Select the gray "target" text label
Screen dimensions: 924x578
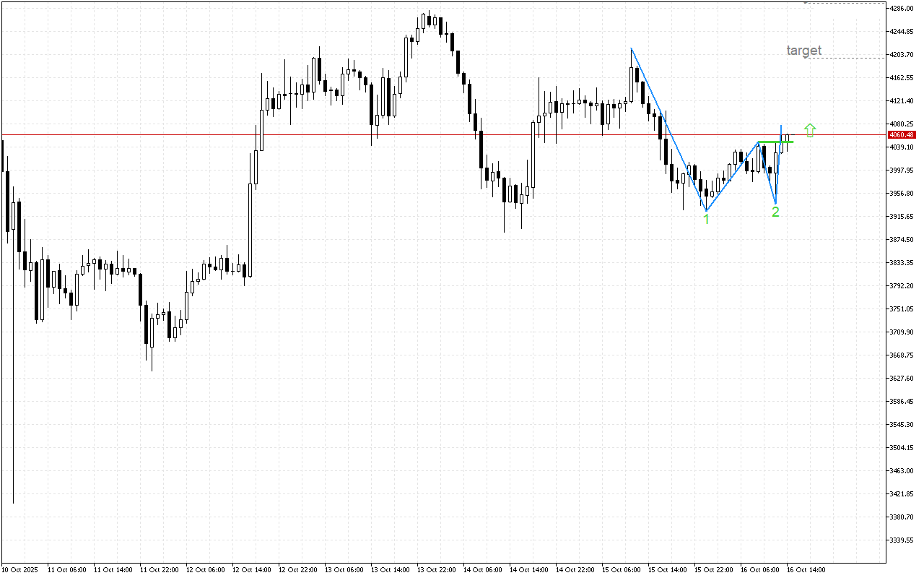[x=803, y=51]
